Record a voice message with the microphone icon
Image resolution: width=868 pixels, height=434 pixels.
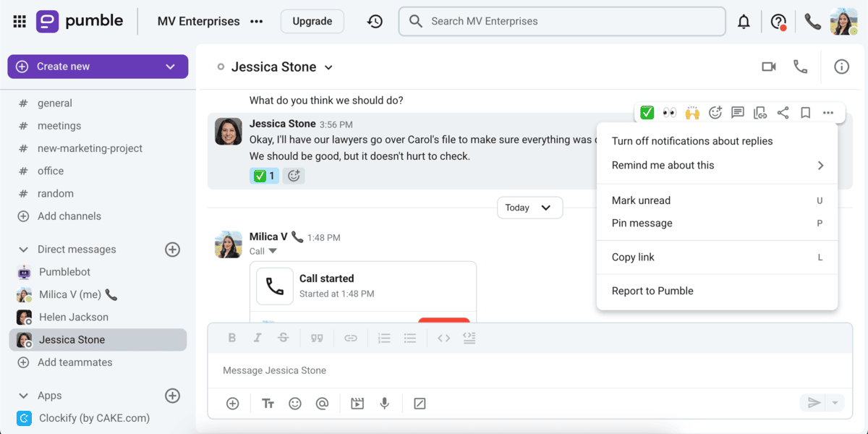pyautogui.click(x=385, y=404)
